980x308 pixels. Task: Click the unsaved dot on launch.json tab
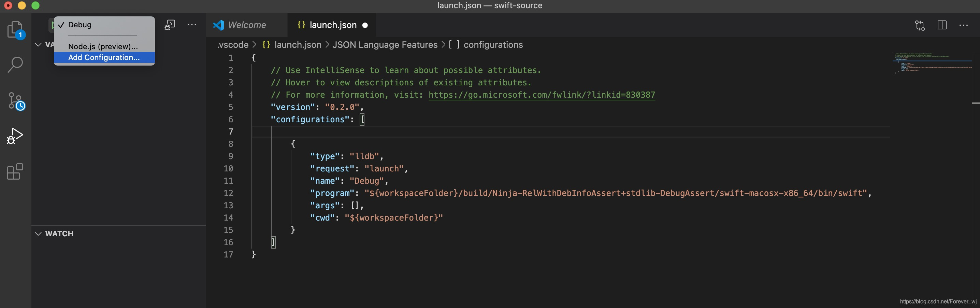pyautogui.click(x=365, y=25)
